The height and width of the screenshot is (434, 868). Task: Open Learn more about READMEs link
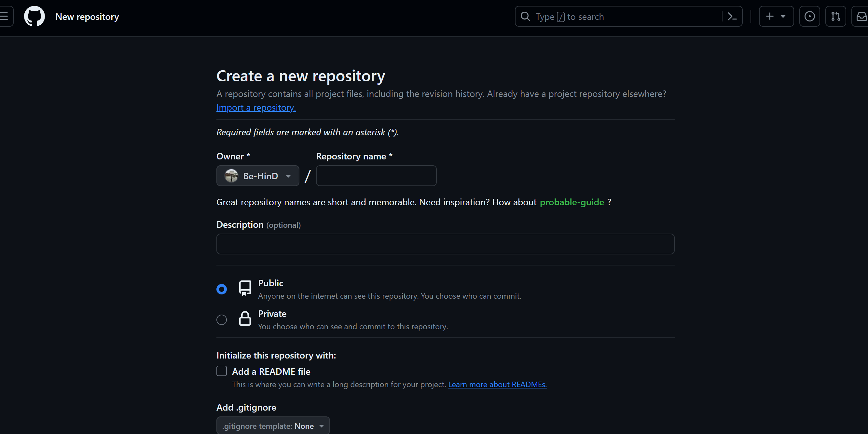[497, 385]
